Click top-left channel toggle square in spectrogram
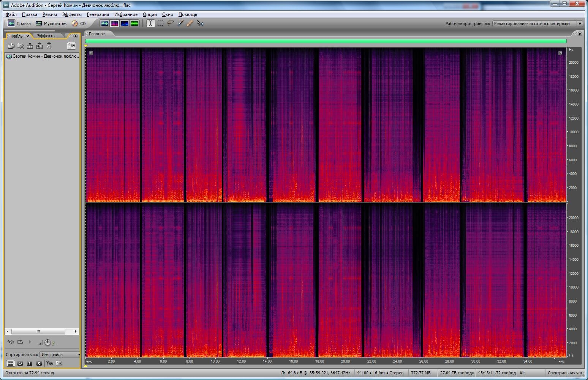 (x=91, y=53)
